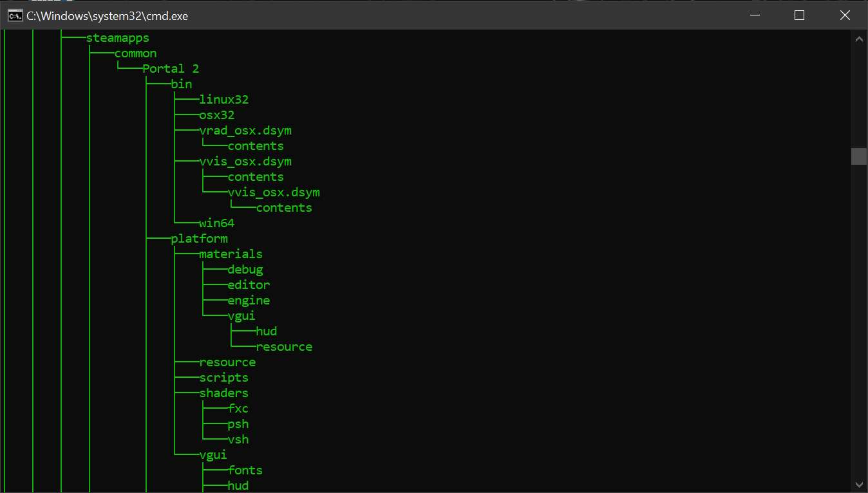Select the shaders directory entry

click(x=223, y=393)
